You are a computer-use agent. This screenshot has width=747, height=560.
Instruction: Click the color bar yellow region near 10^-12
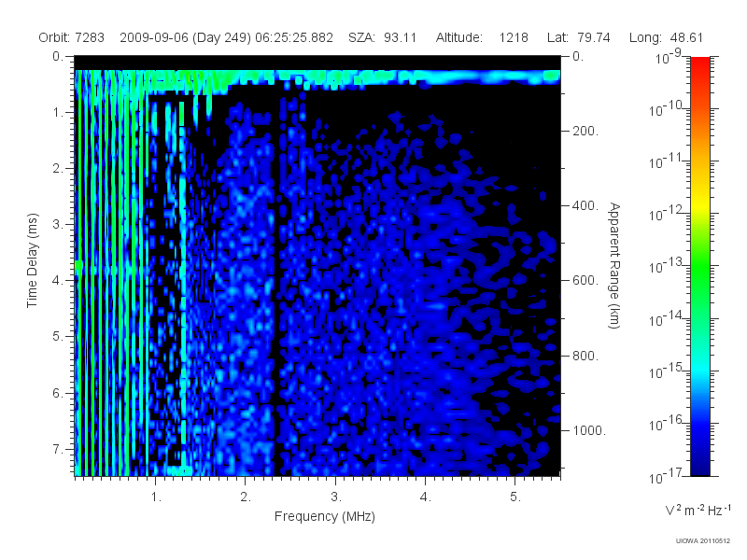tap(700, 208)
